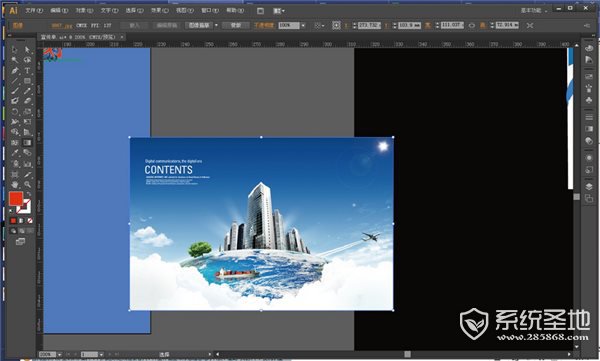The image size is (600, 361).
Task: Open the Arrange Documents dropdown
Action: [x=279, y=11]
